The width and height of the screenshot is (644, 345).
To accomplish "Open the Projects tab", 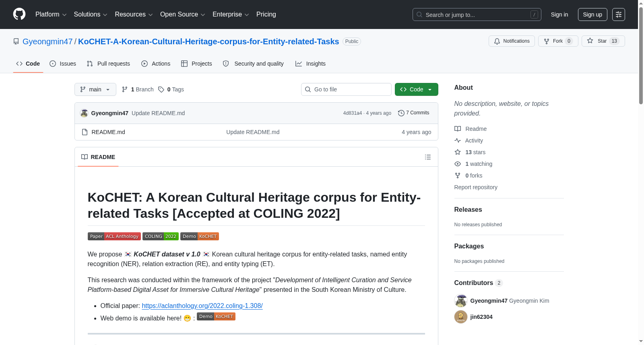I will coord(196,64).
